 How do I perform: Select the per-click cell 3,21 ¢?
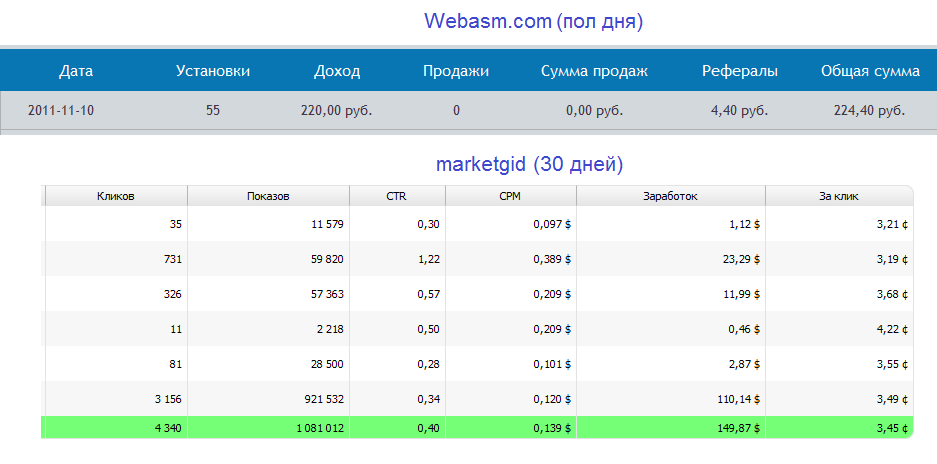(893, 224)
